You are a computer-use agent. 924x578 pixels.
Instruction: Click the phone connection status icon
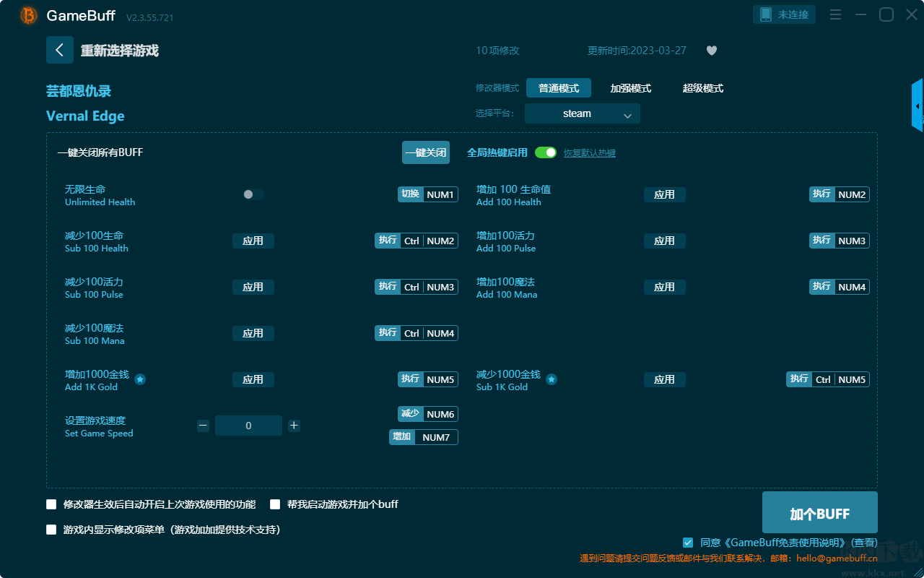point(766,14)
